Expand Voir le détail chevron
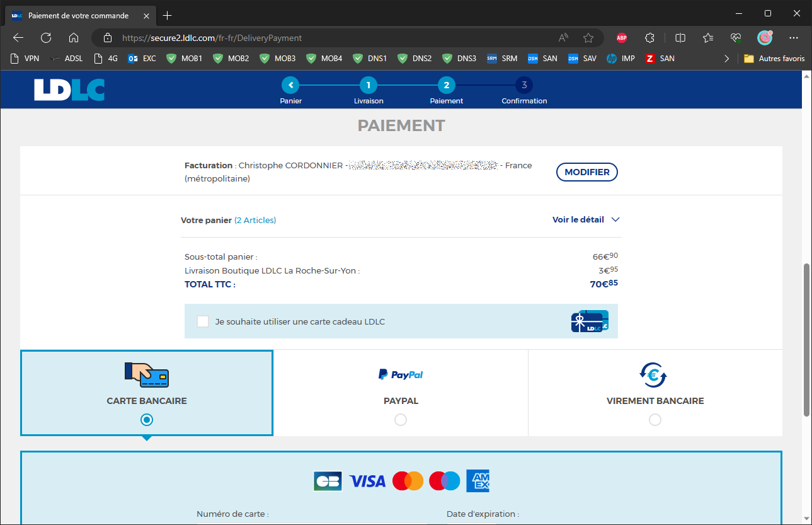 tap(615, 220)
